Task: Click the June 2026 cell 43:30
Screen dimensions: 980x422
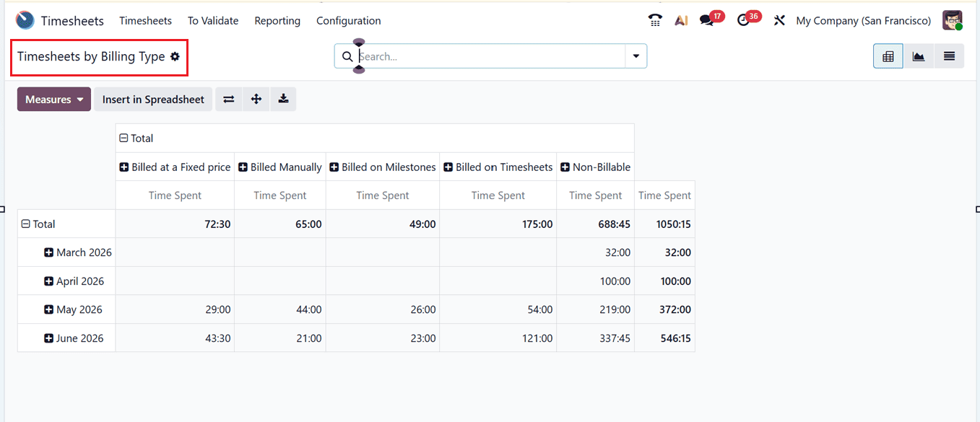Action: pos(175,338)
